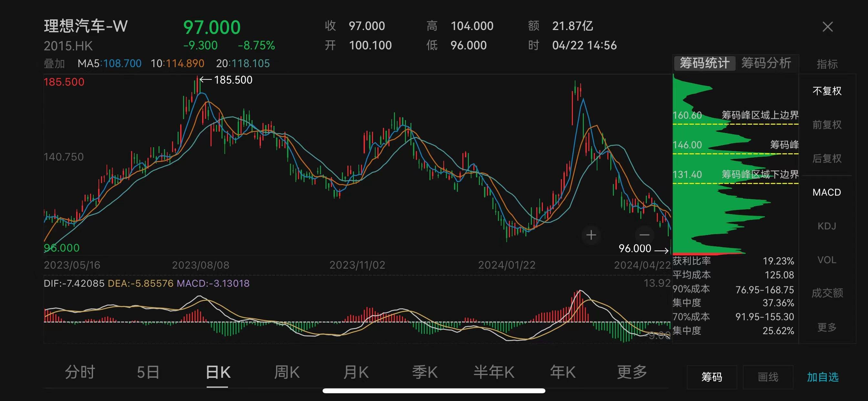
Task: Tap the bottom home indicator bar
Action: [434, 391]
